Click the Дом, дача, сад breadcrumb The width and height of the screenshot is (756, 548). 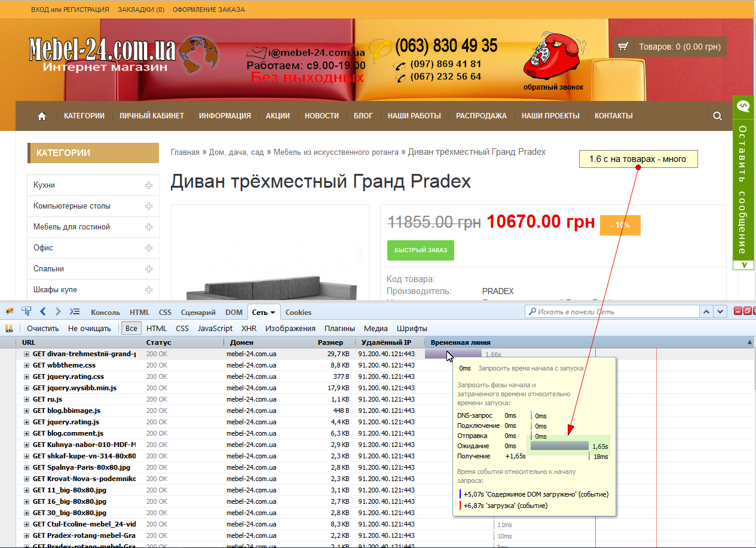[x=236, y=152]
